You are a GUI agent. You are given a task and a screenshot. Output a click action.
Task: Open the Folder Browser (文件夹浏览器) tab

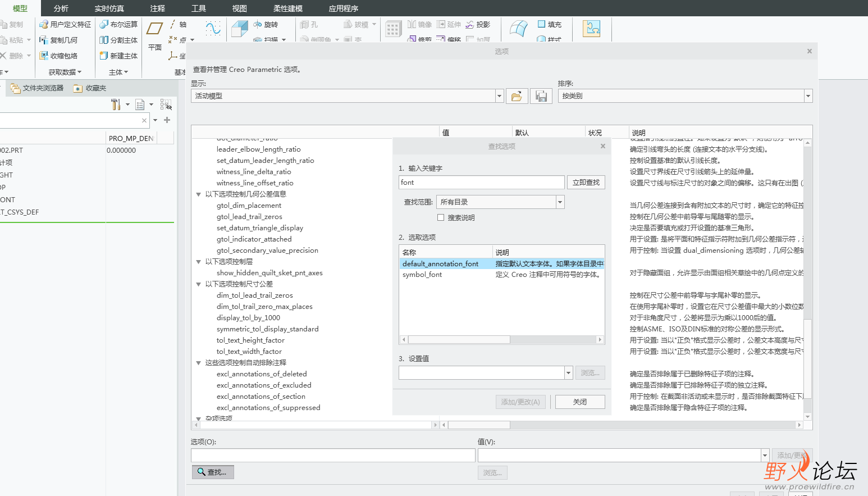(x=37, y=88)
